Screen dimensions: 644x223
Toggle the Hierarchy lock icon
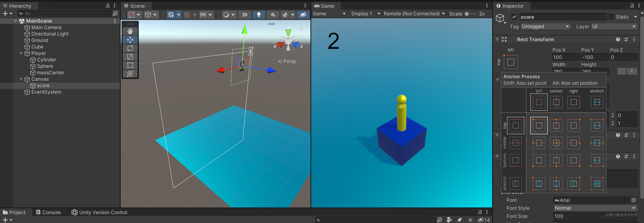pyautogui.click(x=108, y=5)
